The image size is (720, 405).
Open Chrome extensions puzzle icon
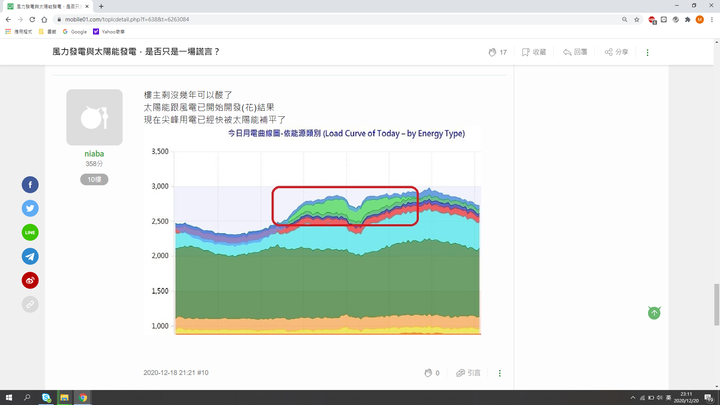687,19
